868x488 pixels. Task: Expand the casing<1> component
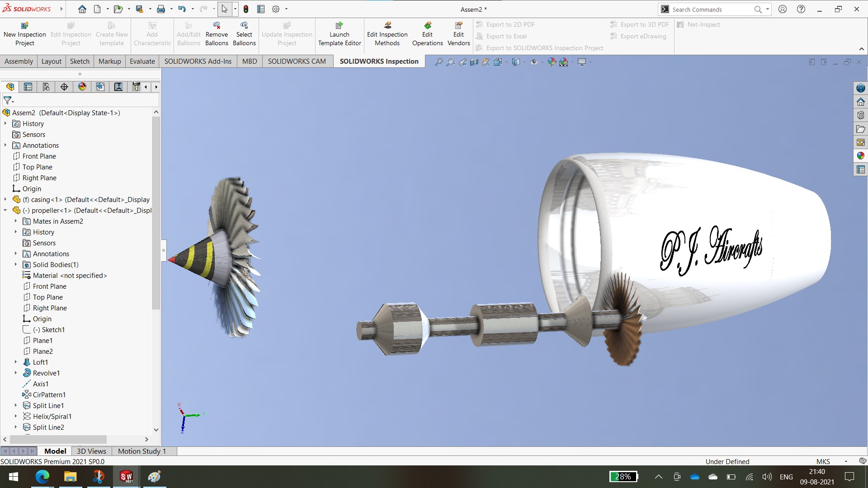(5, 199)
